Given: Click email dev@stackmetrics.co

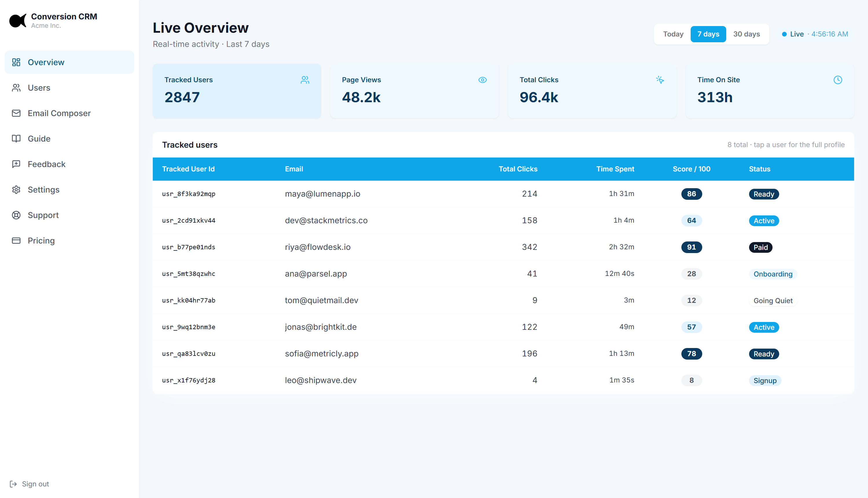Looking at the screenshot, I should (x=326, y=221).
